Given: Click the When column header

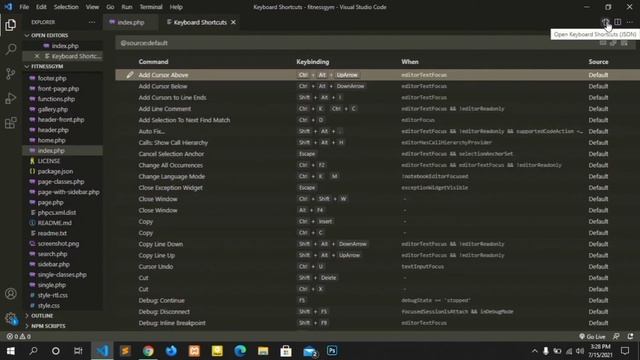Looking at the screenshot, I should (410, 62).
